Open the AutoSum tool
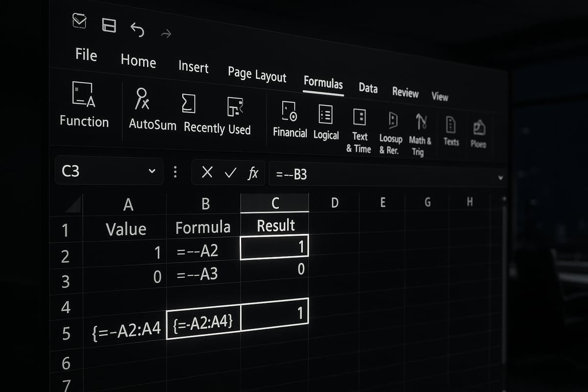This screenshot has height=392, width=588. click(x=143, y=99)
